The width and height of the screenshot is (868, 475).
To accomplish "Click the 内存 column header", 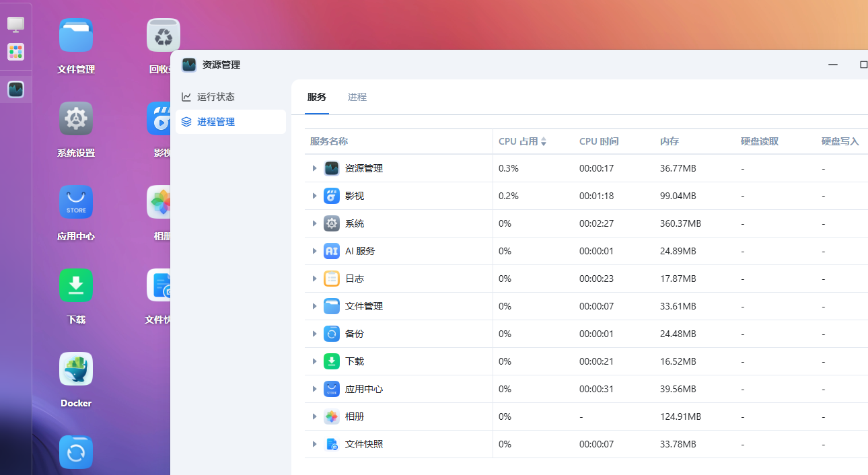I will tap(670, 141).
